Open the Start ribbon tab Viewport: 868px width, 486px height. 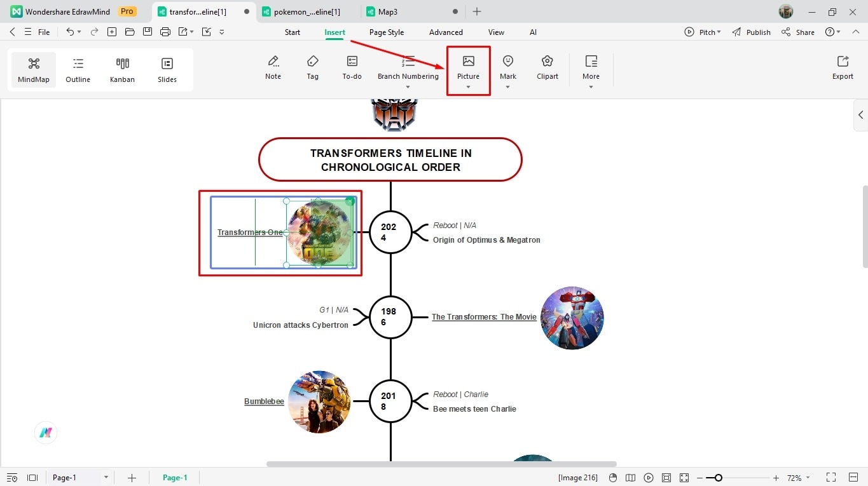coord(293,32)
